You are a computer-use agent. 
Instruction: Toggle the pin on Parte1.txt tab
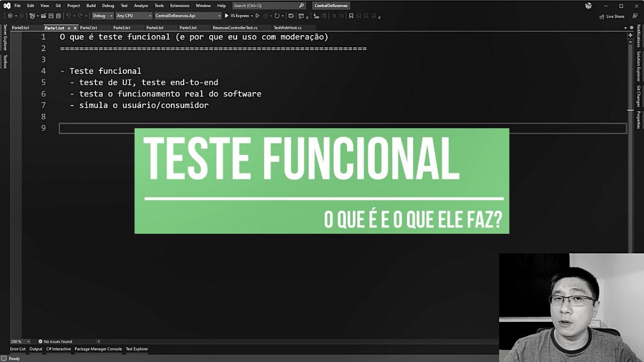click(69, 28)
